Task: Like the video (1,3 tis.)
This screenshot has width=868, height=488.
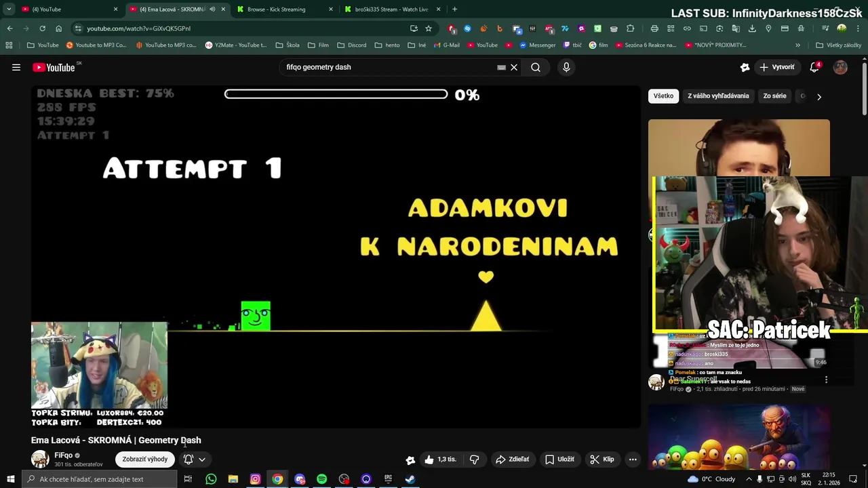Action: point(440,459)
